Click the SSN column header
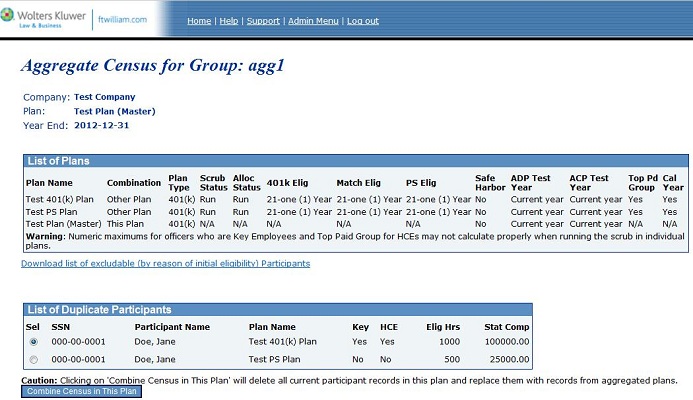The height and width of the screenshot is (400, 693). tap(61, 327)
